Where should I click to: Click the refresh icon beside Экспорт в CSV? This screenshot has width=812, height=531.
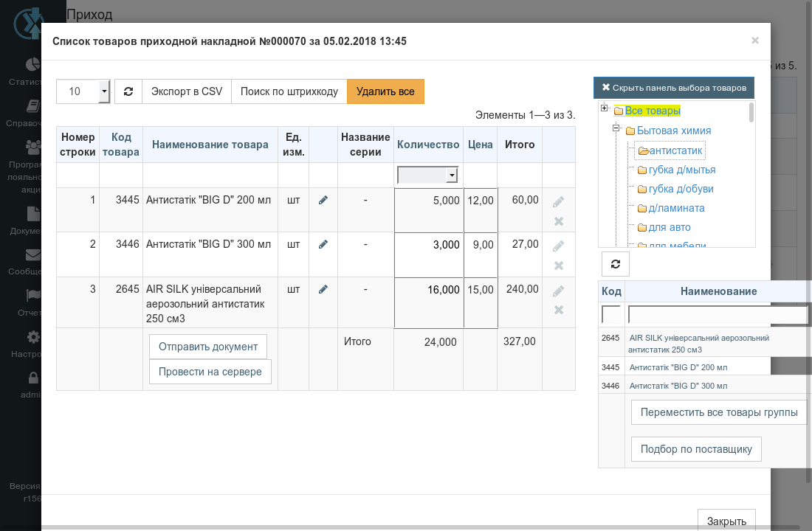click(128, 91)
